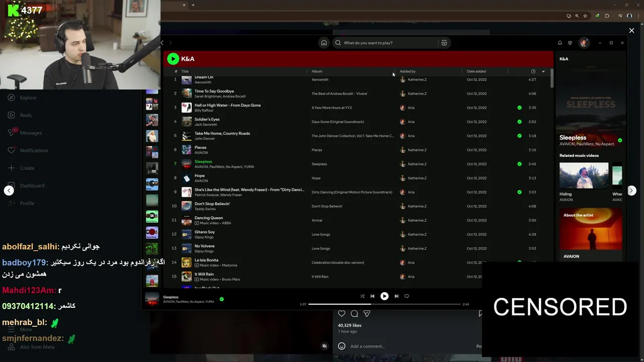The width and height of the screenshot is (644, 362).
Task: Close the Instagram post overlay X
Action: (x=631, y=31)
